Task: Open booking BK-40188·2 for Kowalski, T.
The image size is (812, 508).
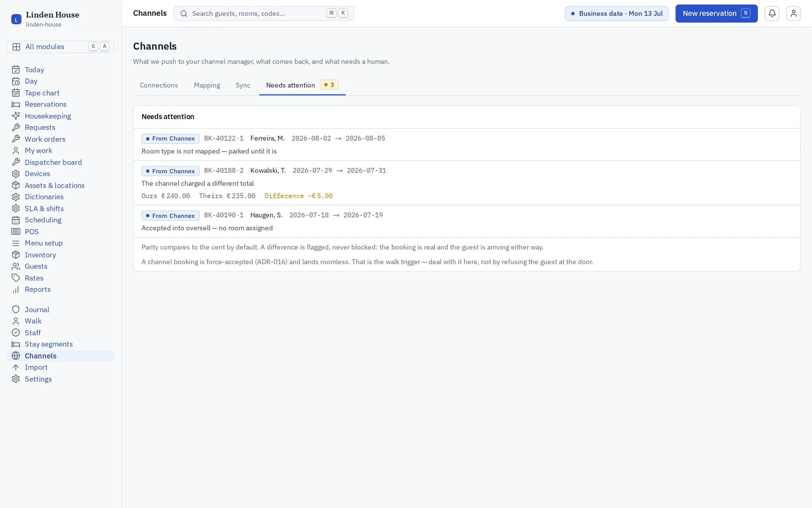Action: [466, 183]
